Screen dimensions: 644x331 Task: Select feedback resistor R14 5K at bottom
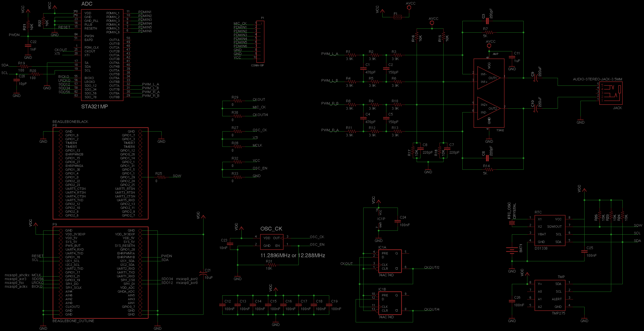click(489, 169)
